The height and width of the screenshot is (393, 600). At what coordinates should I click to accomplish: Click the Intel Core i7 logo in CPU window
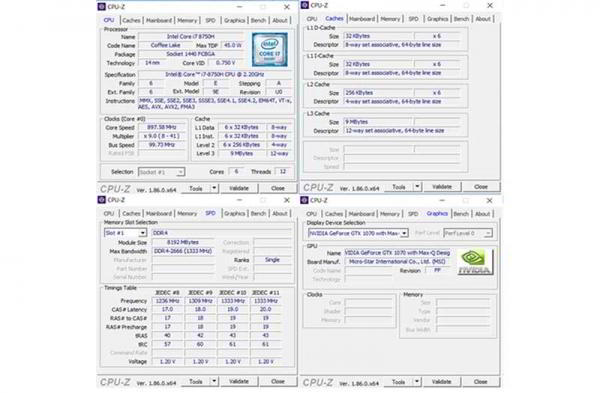[x=269, y=50]
